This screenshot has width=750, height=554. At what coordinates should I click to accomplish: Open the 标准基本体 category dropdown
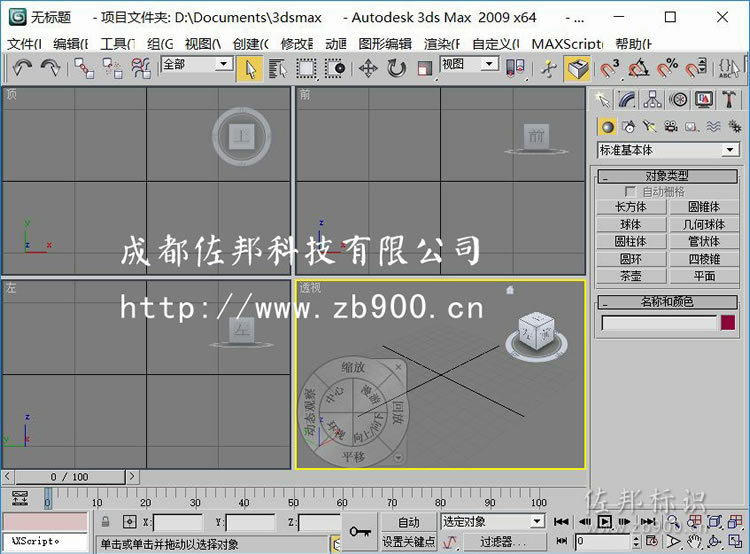point(669,150)
